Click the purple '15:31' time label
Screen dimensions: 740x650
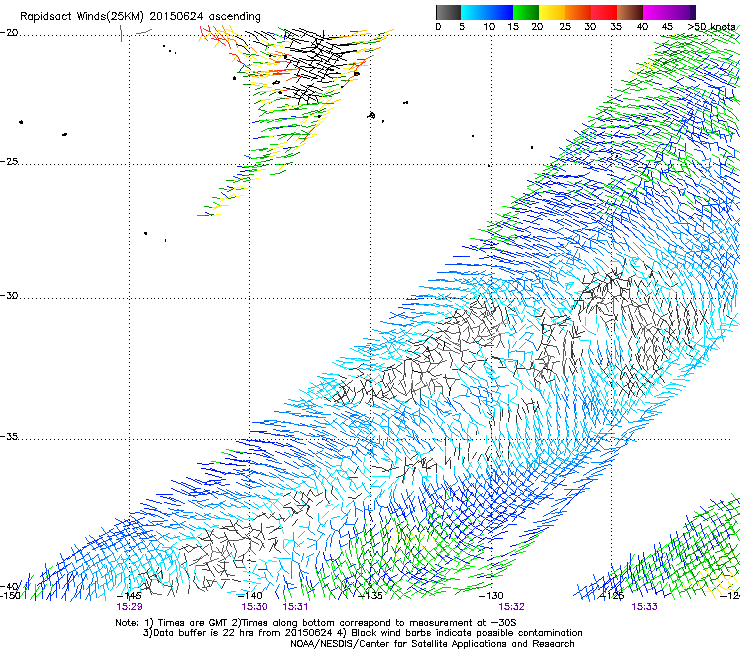click(x=295, y=607)
